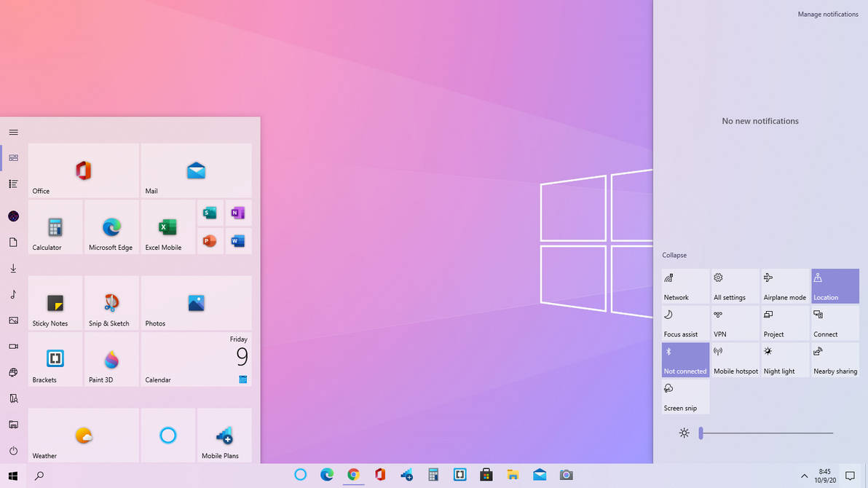Open the Microsoft Edge tile
The height and width of the screenshot is (488, 868).
coord(111,227)
